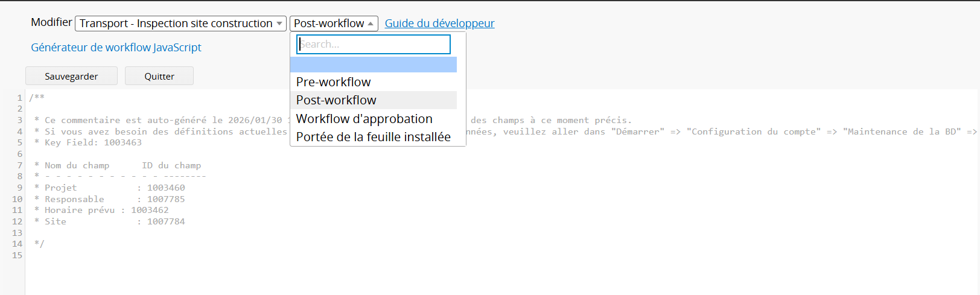Viewport: 980px width, 295px height.
Task: Select the Post-workflow option in the list
Action: [336, 100]
